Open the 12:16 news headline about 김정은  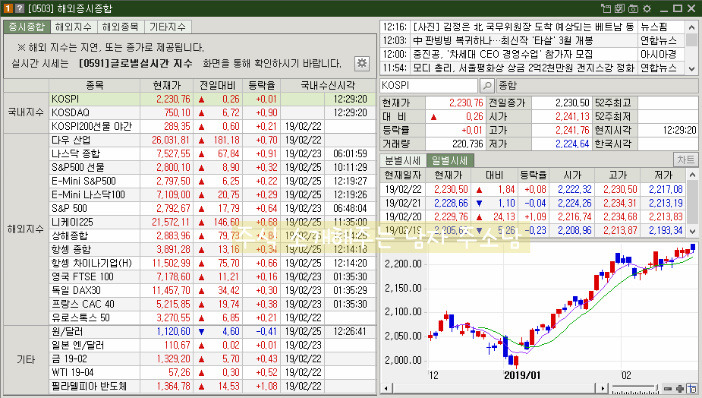click(x=523, y=27)
